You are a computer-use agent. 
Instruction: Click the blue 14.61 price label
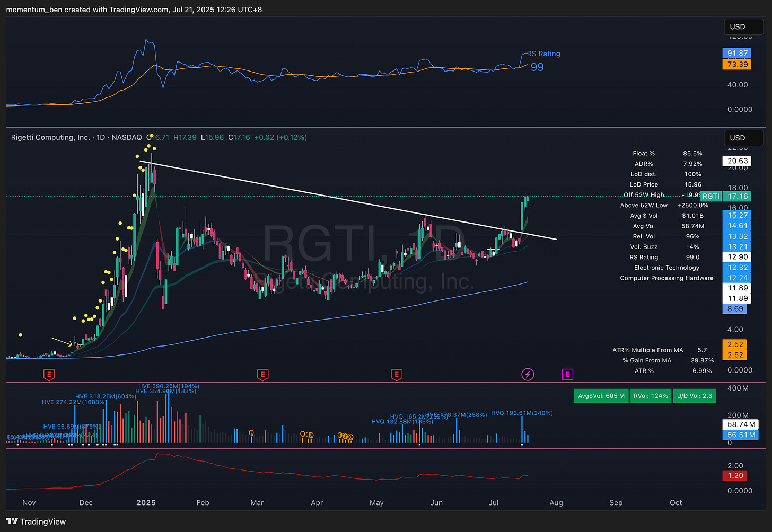click(738, 226)
